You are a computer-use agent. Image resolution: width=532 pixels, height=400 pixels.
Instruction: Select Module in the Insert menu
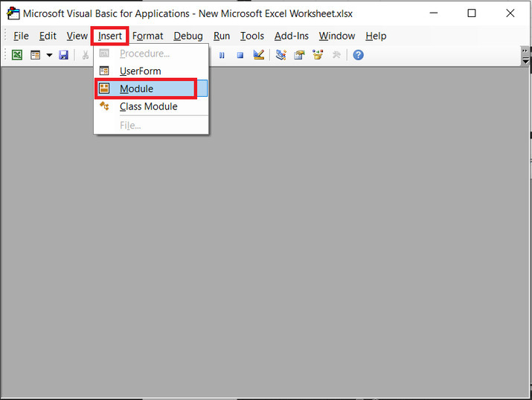[x=151, y=88]
